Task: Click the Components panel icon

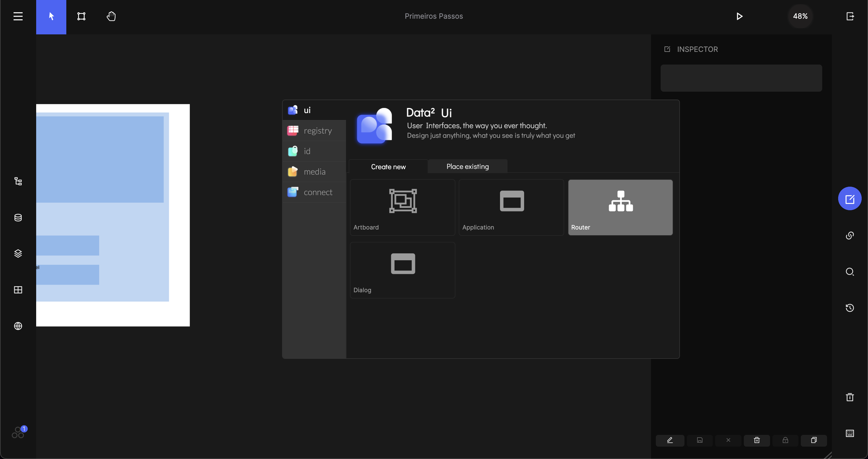Action: 18,290
